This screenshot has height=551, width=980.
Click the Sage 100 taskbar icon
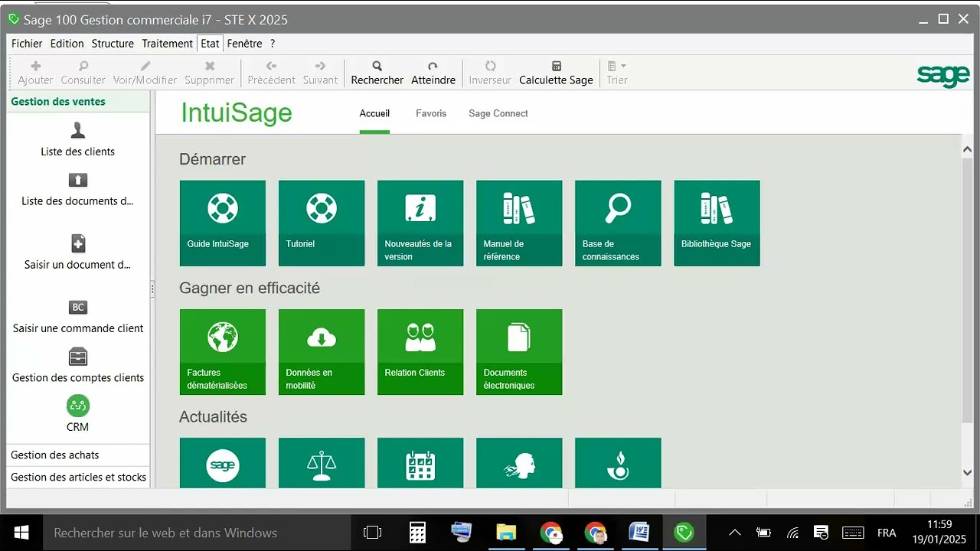[x=684, y=533]
